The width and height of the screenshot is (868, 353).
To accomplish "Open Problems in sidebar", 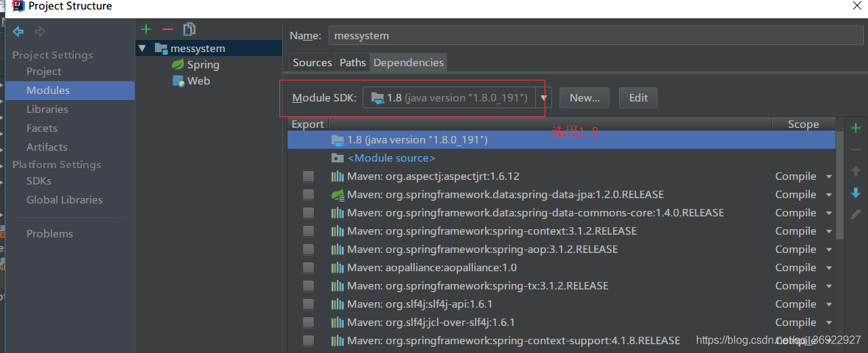I will click(49, 233).
